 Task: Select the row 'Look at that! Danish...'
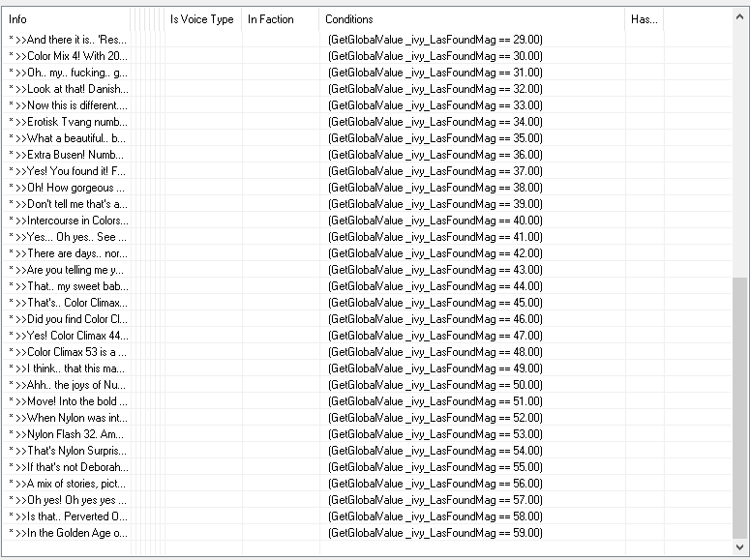[367, 89]
